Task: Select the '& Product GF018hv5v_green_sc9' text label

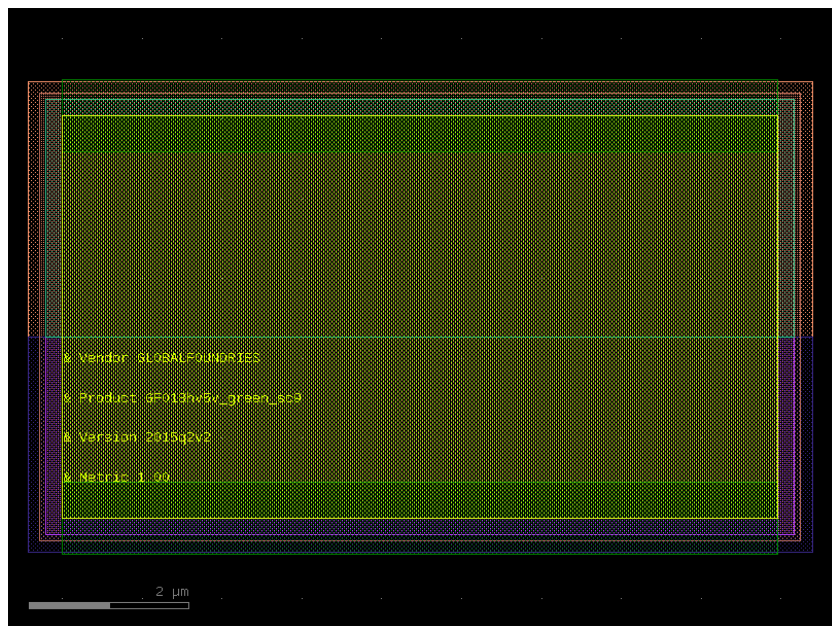Action: pyautogui.click(x=182, y=398)
